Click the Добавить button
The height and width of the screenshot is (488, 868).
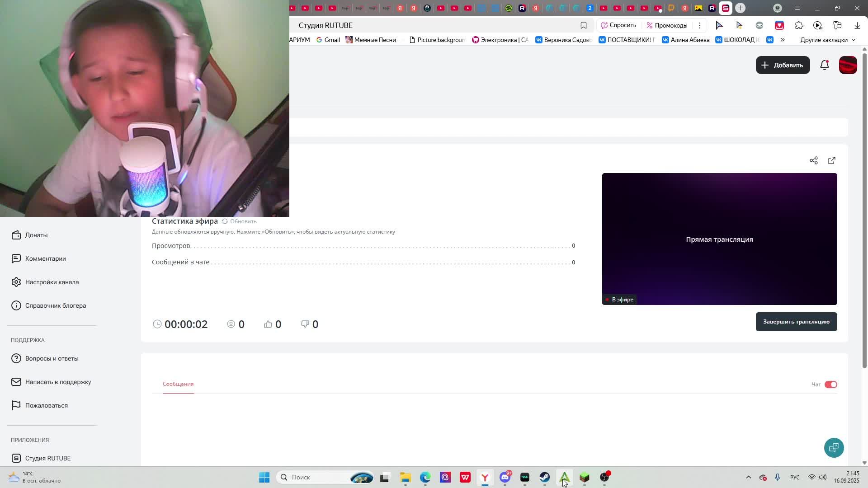pos(782,65)
